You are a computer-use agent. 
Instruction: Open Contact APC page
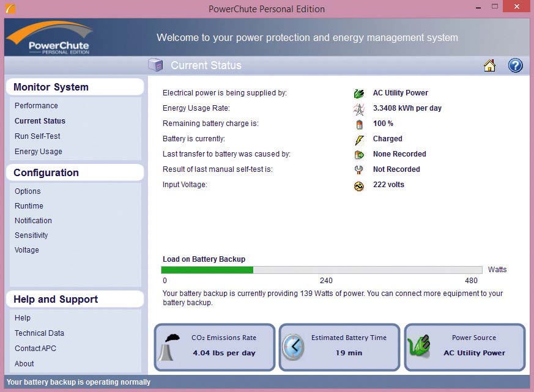coord(35,349)
